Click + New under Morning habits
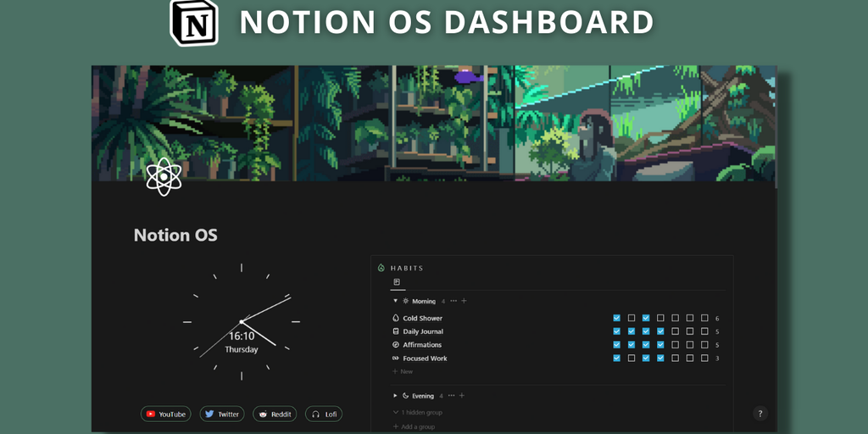This screenshot has height=434, width=868. click(x=403, y=371)
